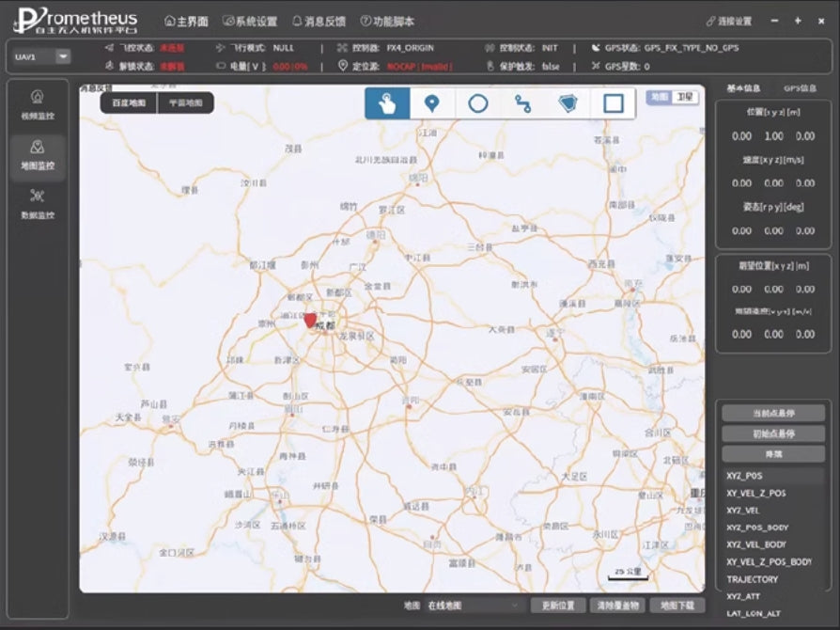Screen dimensions: 840x630
Task: Click the 大足区 label on map
Action: [574, 476]
